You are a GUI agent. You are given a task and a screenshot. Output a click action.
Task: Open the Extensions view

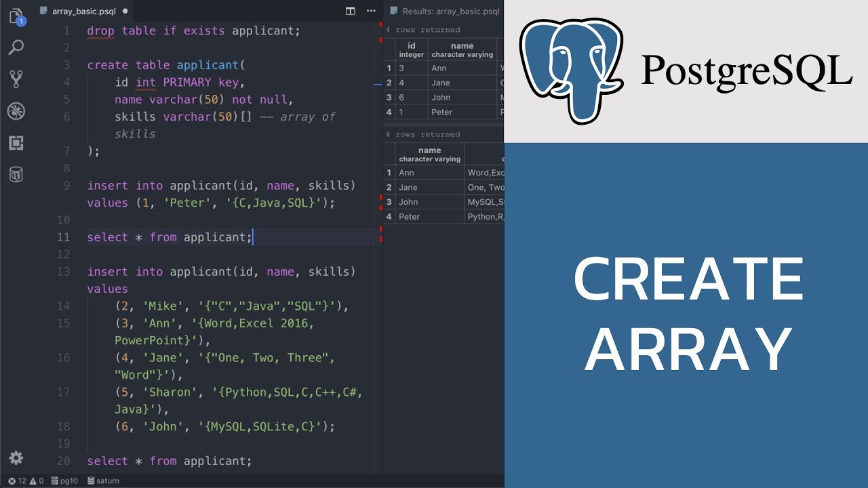point(16,143)
